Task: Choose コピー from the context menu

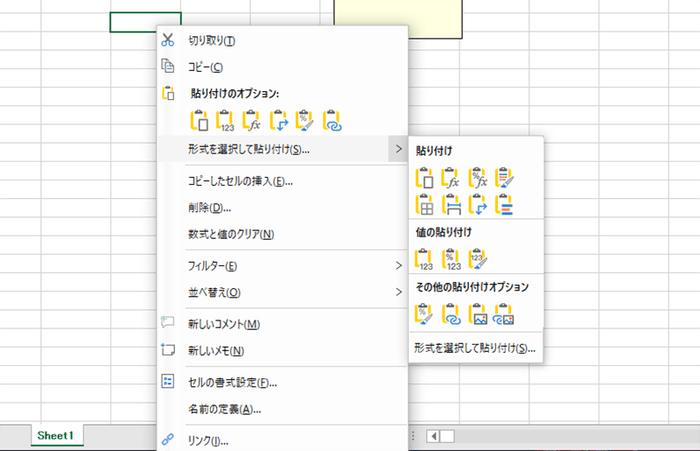Action: [x=206, y=67]
